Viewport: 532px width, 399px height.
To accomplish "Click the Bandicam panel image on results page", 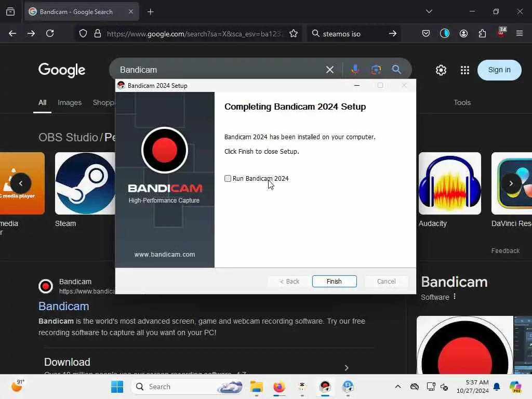I will pyautogui.click(x=465, y=345).
